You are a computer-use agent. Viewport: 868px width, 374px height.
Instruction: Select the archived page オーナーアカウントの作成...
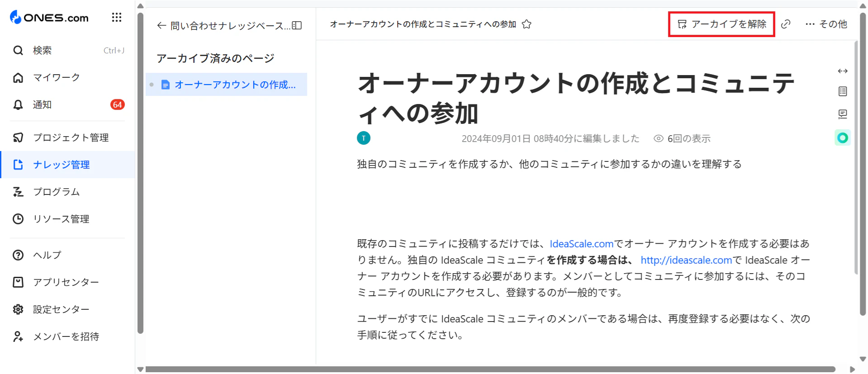coord(226,85)
